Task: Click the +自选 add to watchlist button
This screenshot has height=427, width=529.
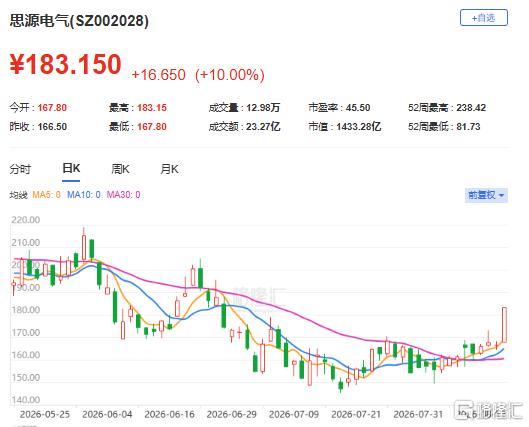Action: pyautogui.click(x=483, y=18)
